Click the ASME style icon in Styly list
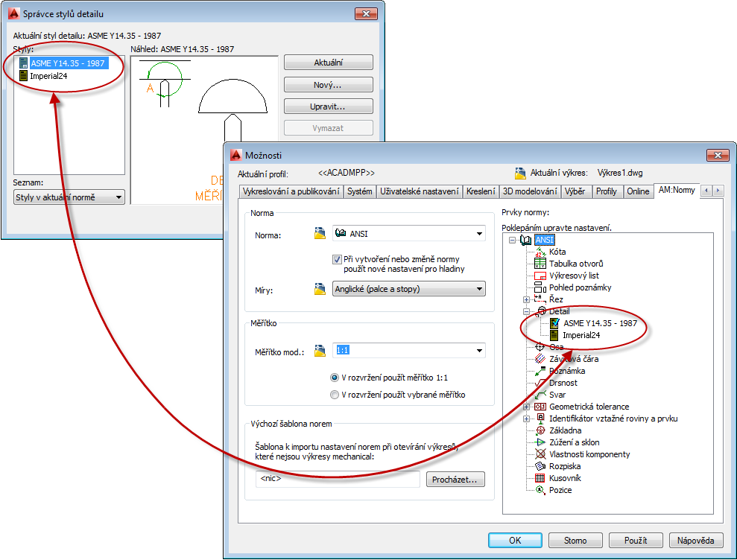This screenshot has height=560, width=737. pos(24,63)
